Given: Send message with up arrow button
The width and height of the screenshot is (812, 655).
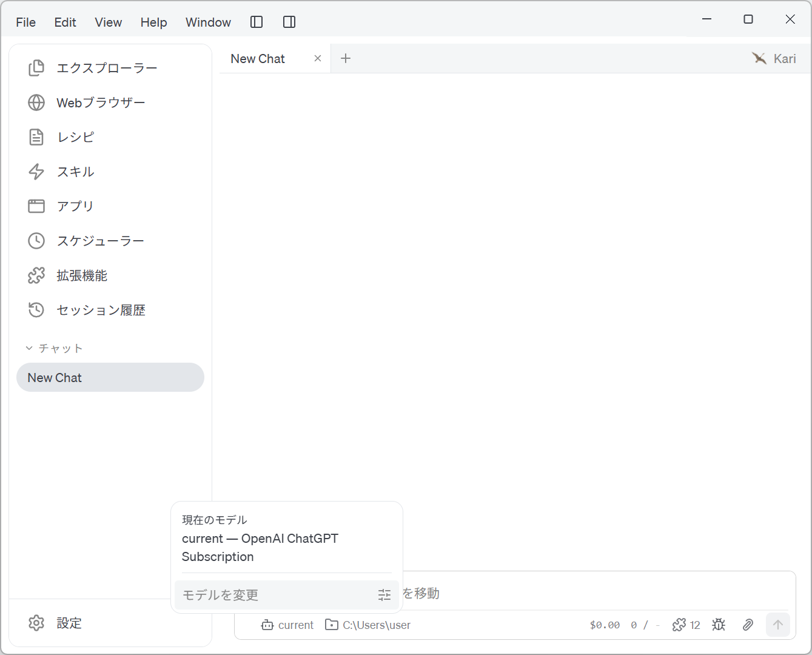Looking at the screenshot, I should tap(778, 625).
